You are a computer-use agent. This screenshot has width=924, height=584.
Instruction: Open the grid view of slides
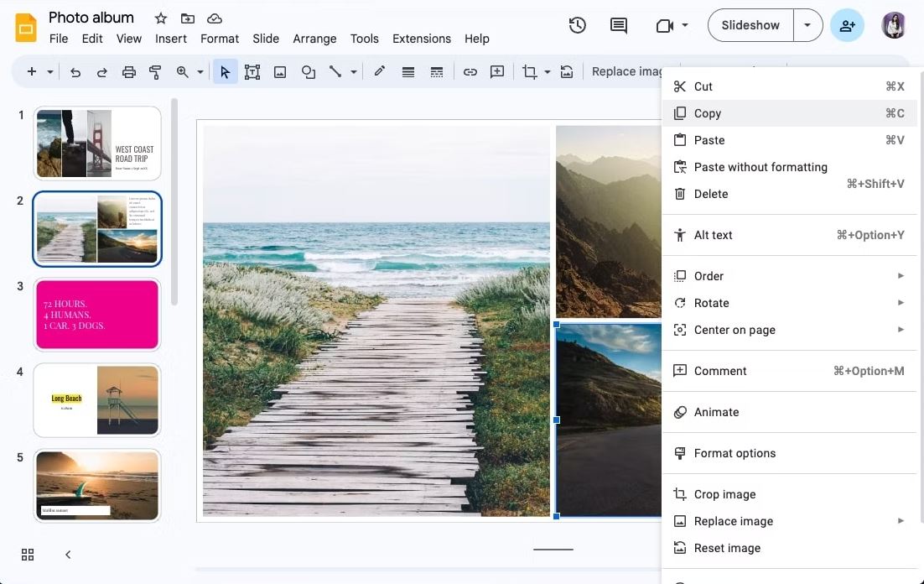click(x=28, y=555)
